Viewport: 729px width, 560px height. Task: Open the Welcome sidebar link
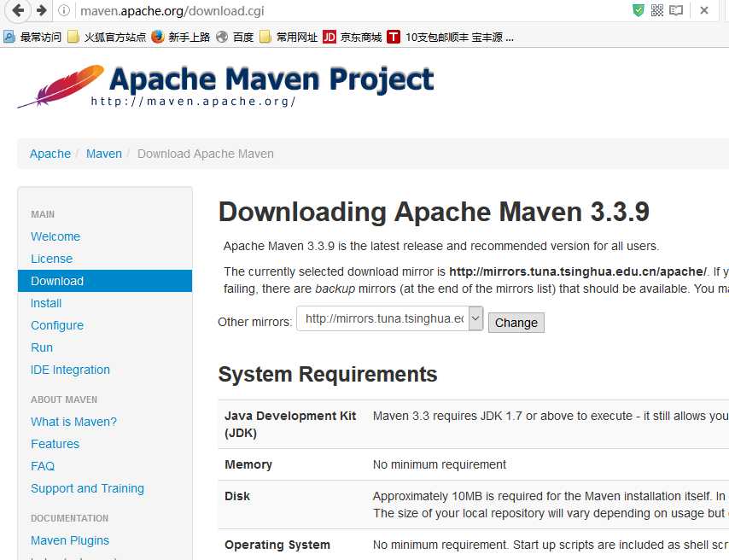[55, 236]
